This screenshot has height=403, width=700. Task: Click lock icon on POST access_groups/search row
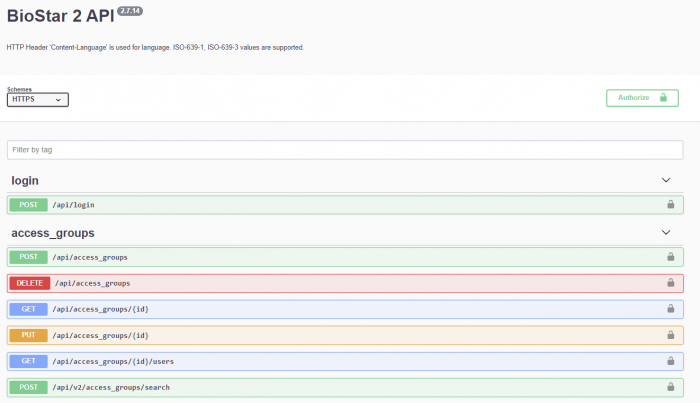[x=671, y=387]
